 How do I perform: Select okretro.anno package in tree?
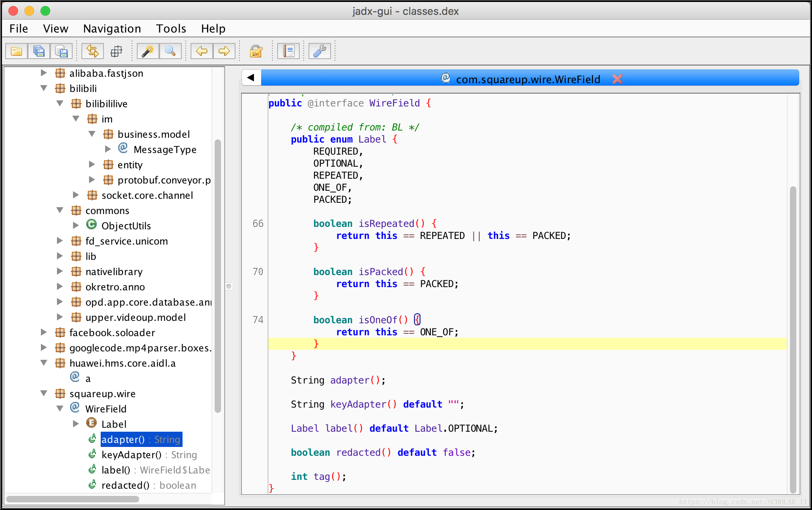coord(115,287)
